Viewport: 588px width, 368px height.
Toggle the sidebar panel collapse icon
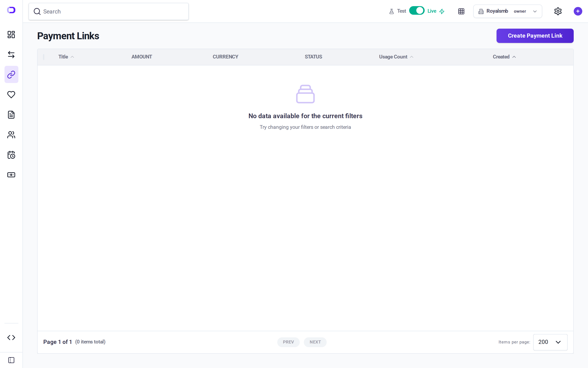click(11, 360)
